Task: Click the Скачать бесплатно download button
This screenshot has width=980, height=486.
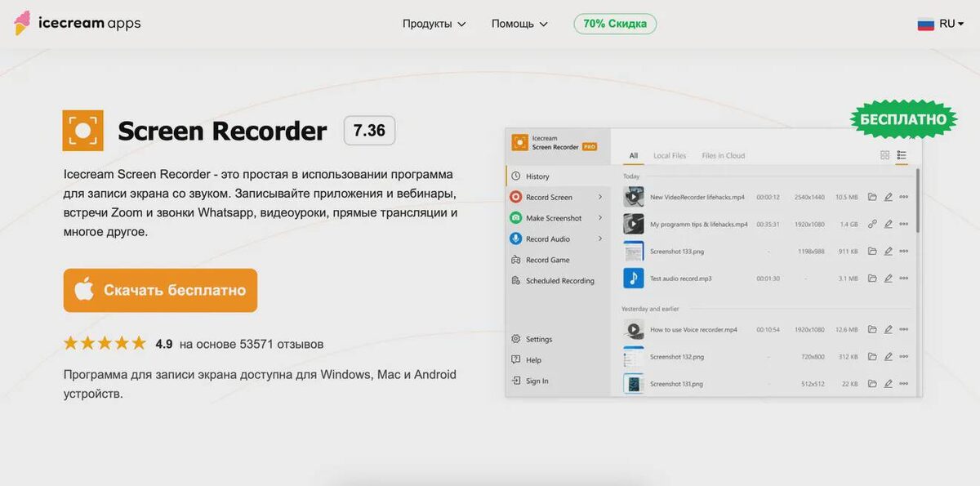Action: point(160,290)
